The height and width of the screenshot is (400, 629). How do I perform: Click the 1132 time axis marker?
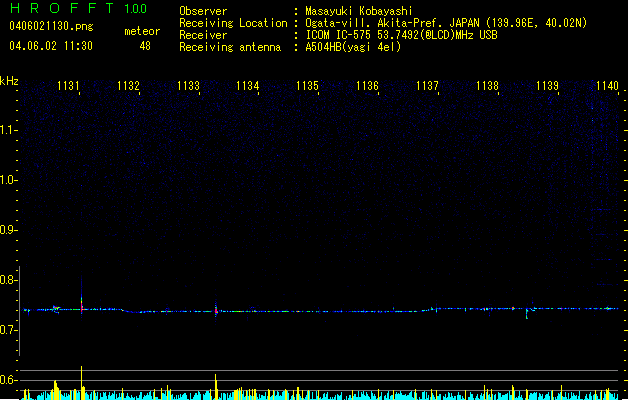pos(128,86)
